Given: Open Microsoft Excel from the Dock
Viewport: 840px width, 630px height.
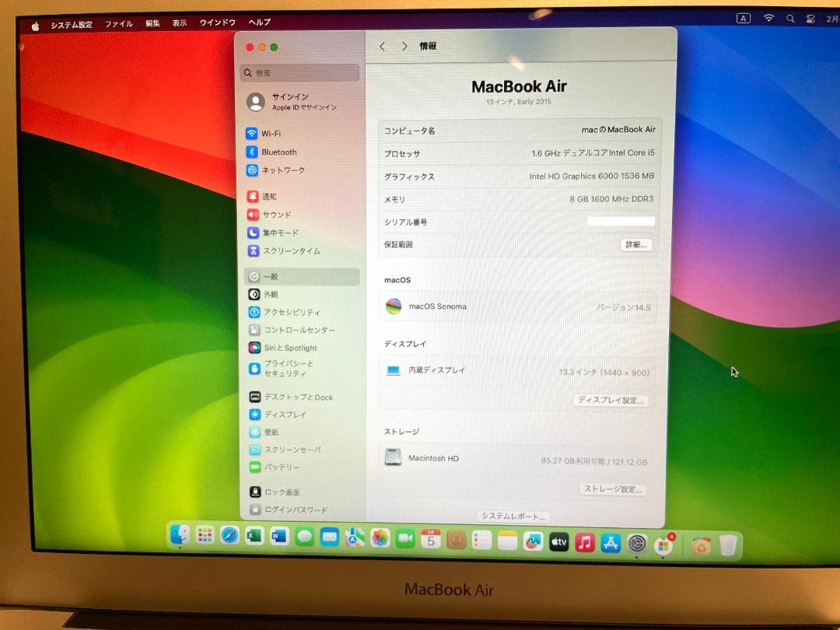Looking at the screenshot, I should (x=254, y=537).
